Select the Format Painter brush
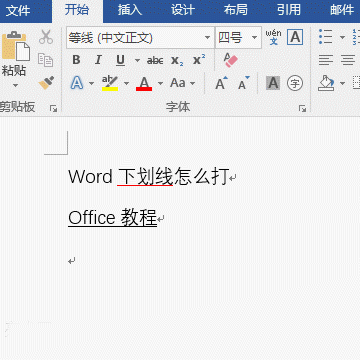This screenshot has width=360, height=360. [46, 83]
